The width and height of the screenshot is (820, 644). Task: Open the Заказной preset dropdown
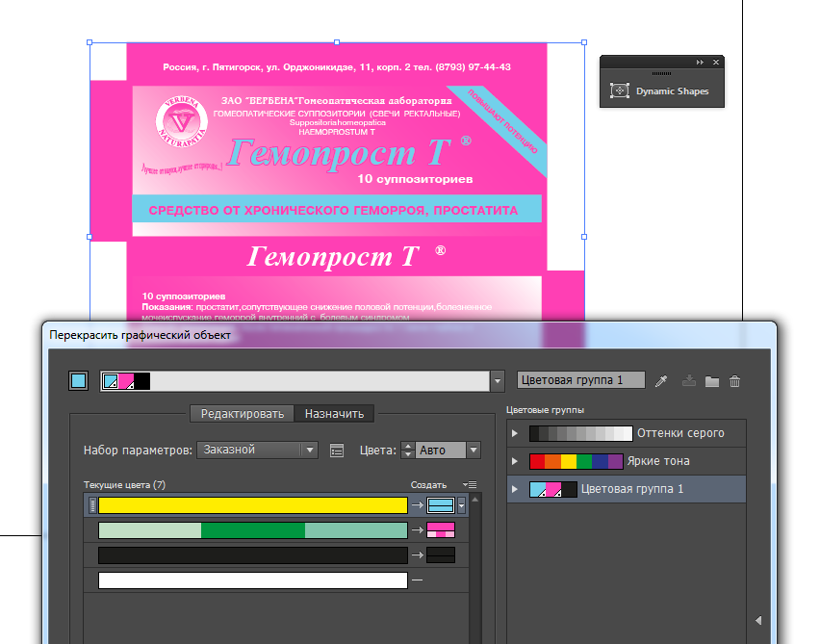[x=257, y=450]
